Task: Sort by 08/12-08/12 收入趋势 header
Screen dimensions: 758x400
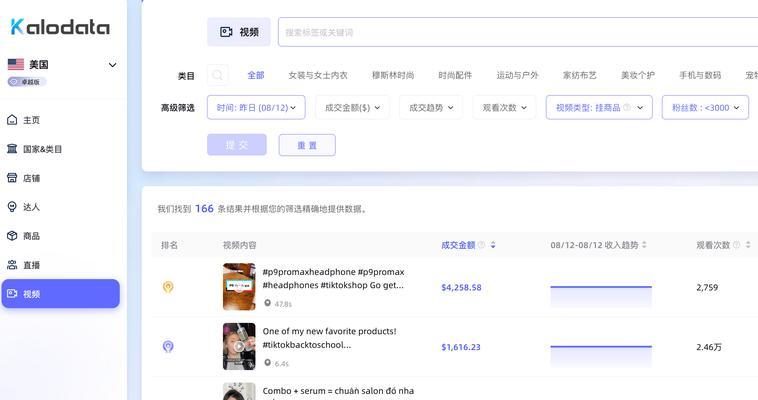Action: coord(594,245)
